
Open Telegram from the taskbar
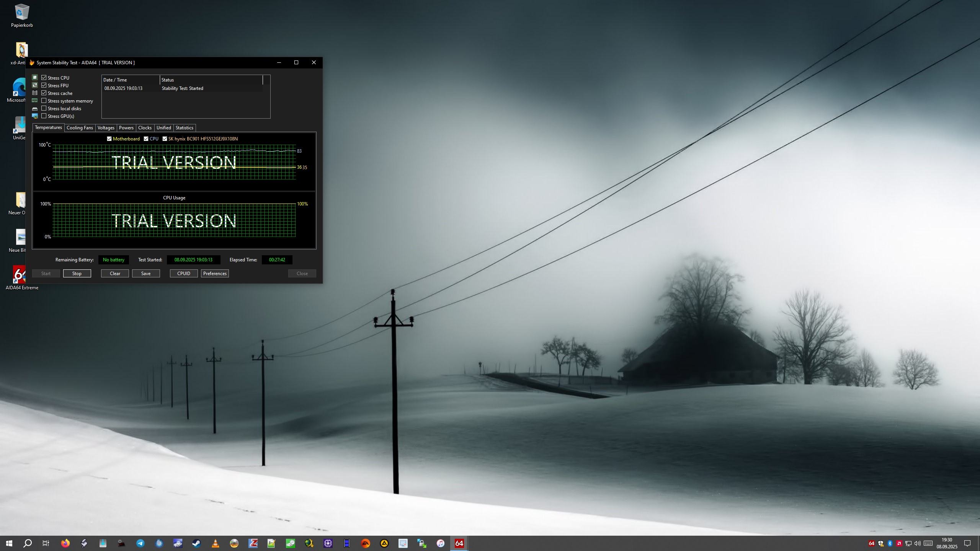(140, 543)
